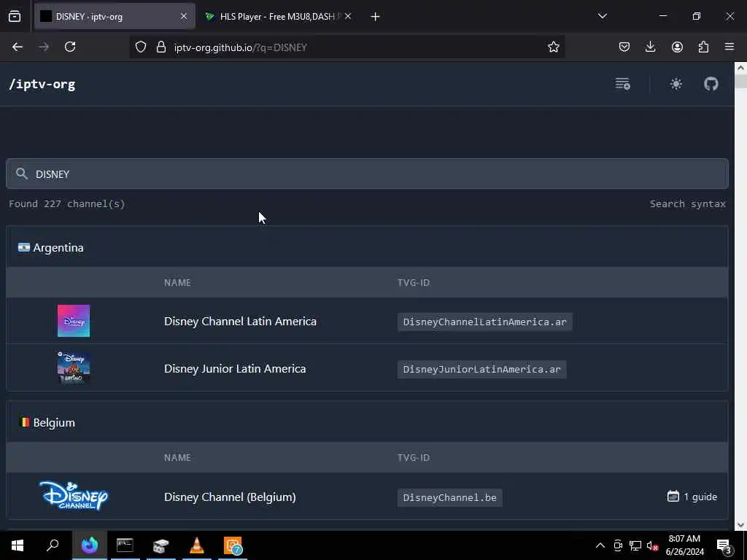The width and height of the screenshot is (747, 560).
Task: Open the Windows notification center
Action: tap(724, 545)
